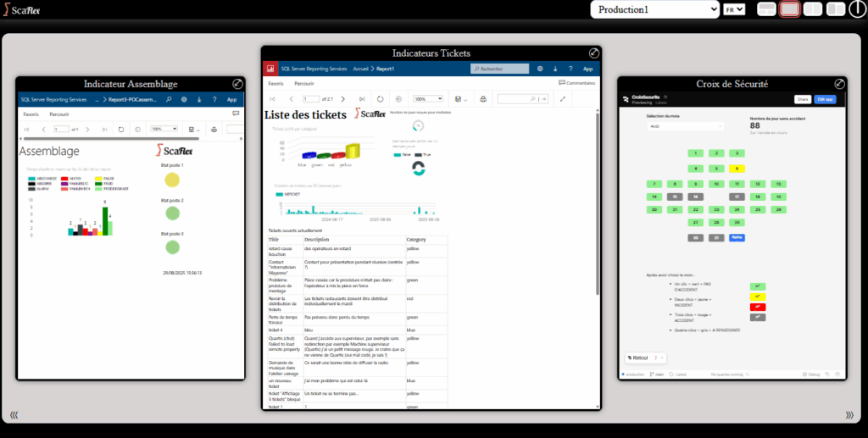Expand the Indicateurs Tickets panel to fullscreen
This screenshot has height=438, width=868.
[594, 53]
